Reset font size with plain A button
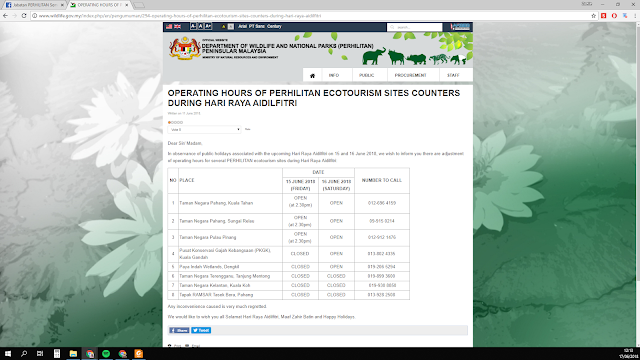The image size is (640, 360). point(200,27)
